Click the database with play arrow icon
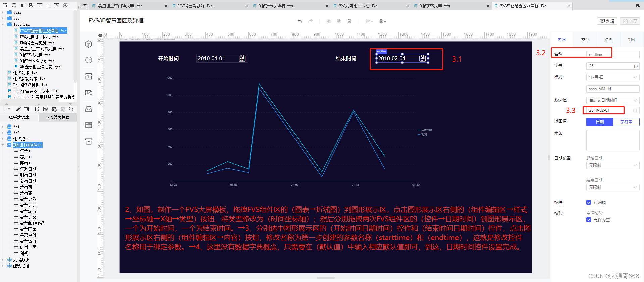This screenshot has width=644, height=282. click(x=54, y=109)
